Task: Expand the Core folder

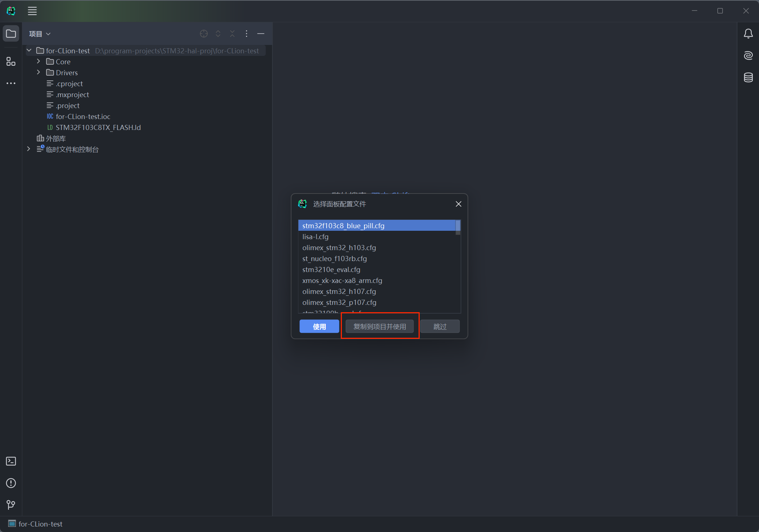Action: click(x=38, y=61)
